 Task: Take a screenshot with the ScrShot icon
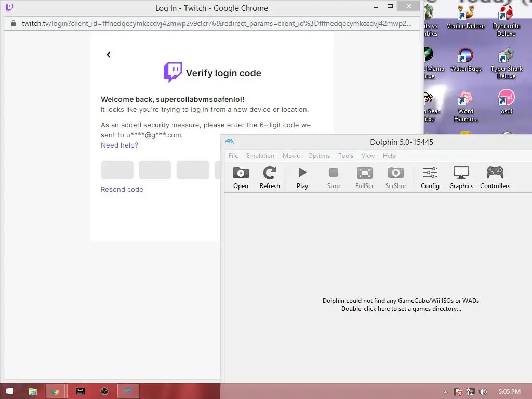pos(395,178)
